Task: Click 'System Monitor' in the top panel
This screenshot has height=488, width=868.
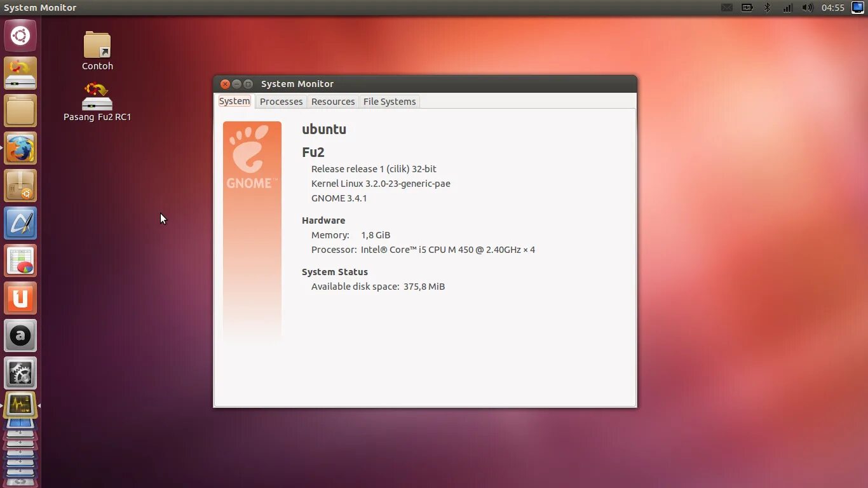Action: pyautogui.click(x=40, y=8)
